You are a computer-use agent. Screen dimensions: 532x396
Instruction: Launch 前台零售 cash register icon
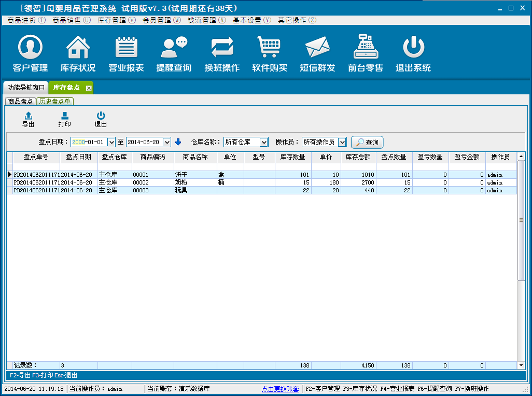pos(366,53)
